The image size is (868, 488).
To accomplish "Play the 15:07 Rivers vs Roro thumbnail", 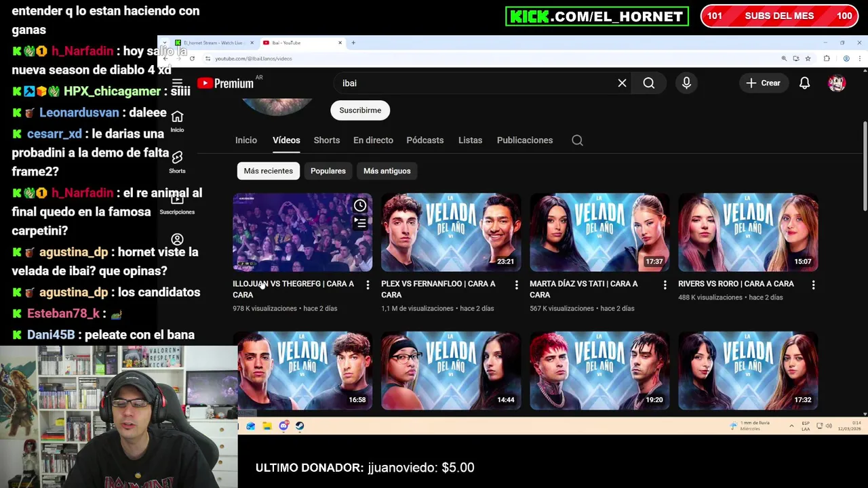I will [x=748, y=232].
